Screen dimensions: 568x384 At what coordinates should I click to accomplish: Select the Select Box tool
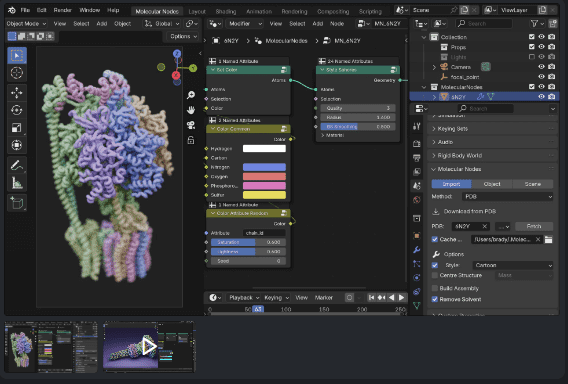click(x=17, y=55)
